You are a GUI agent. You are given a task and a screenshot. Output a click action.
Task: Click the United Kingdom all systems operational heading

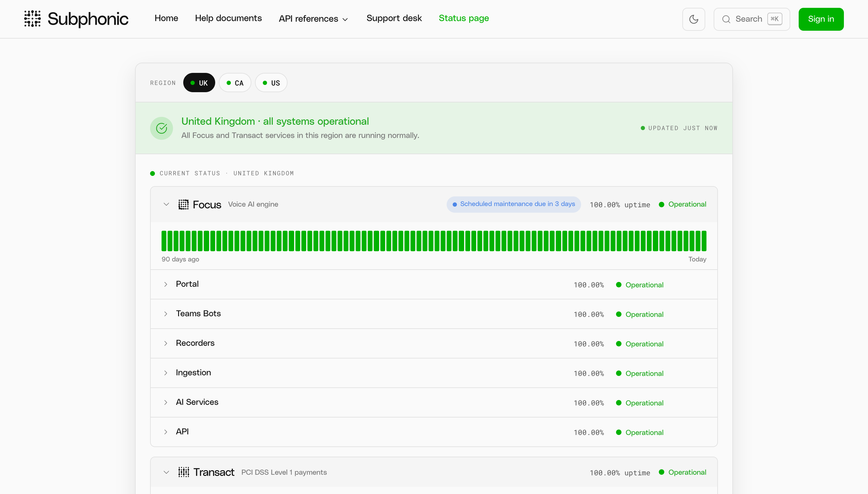[275, 121]
